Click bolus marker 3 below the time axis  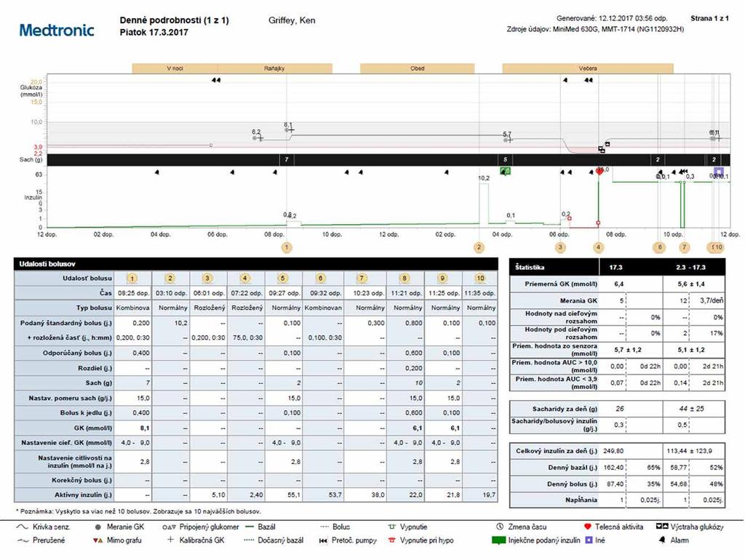[x=560, y=247]
